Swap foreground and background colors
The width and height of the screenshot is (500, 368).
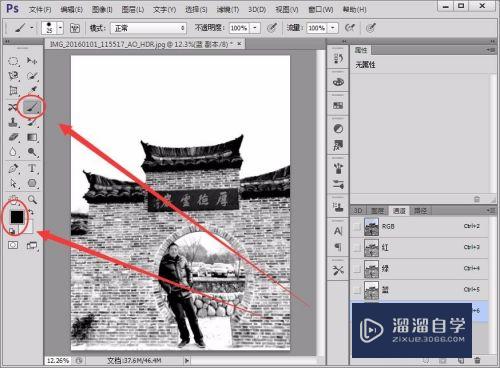31,211
